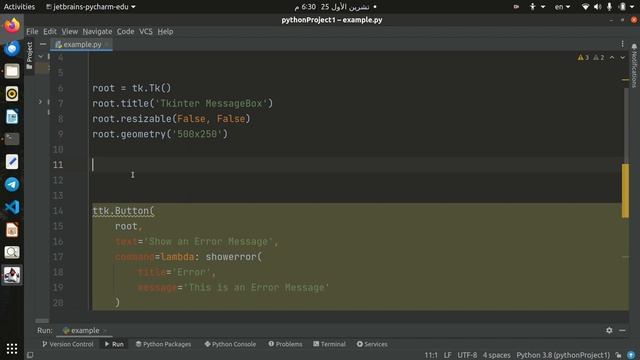Open jetbrains-pycharm-edu app menu dropdown
This screenshot has width=640, height=360.
tap(91, 7)
